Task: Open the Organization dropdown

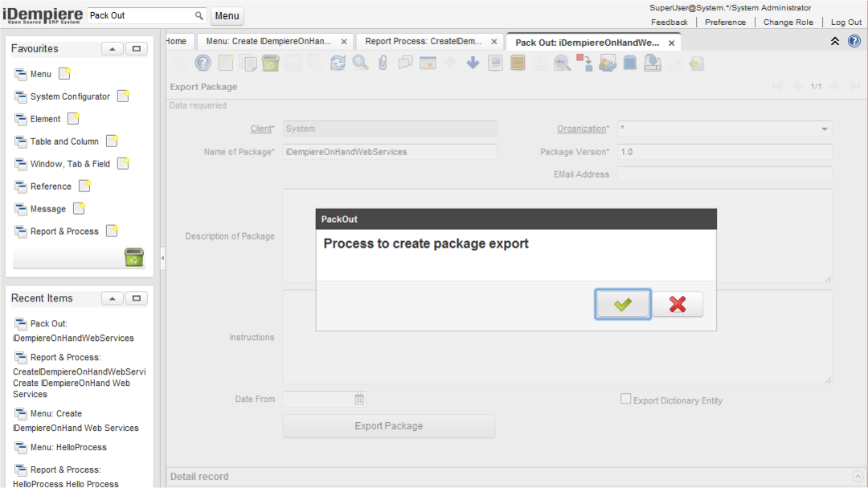Action: pos(824,129)
